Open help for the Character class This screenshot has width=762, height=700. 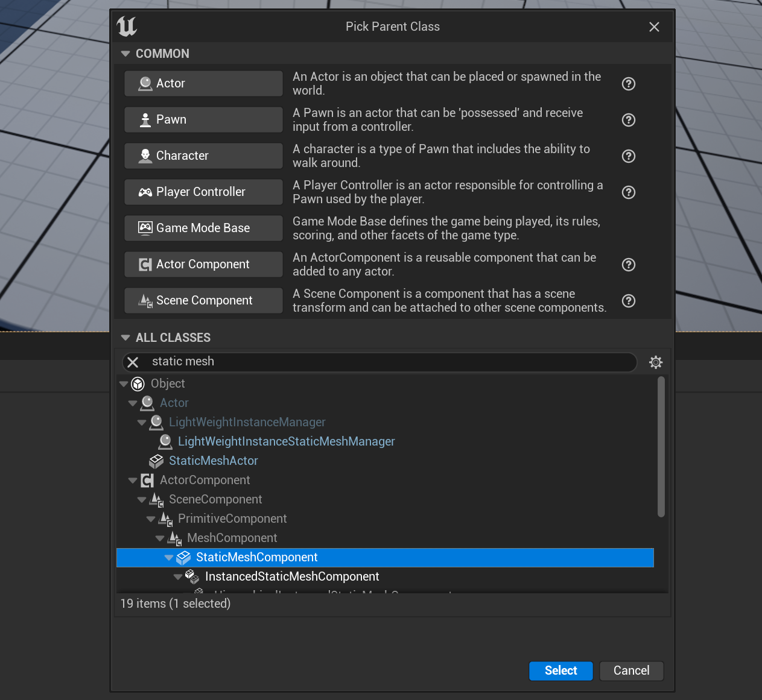point(629,156)
